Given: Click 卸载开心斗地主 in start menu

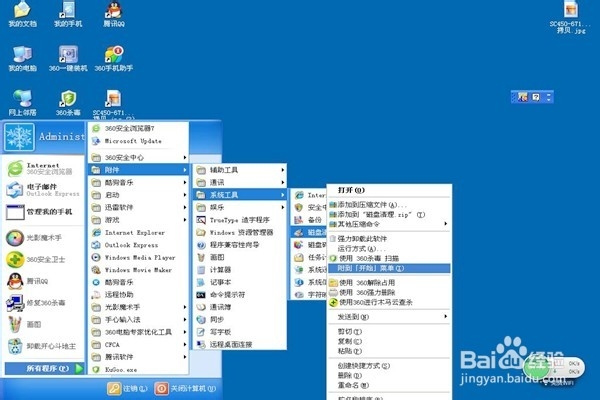Looking at the screenshot, I should (43, 346).
